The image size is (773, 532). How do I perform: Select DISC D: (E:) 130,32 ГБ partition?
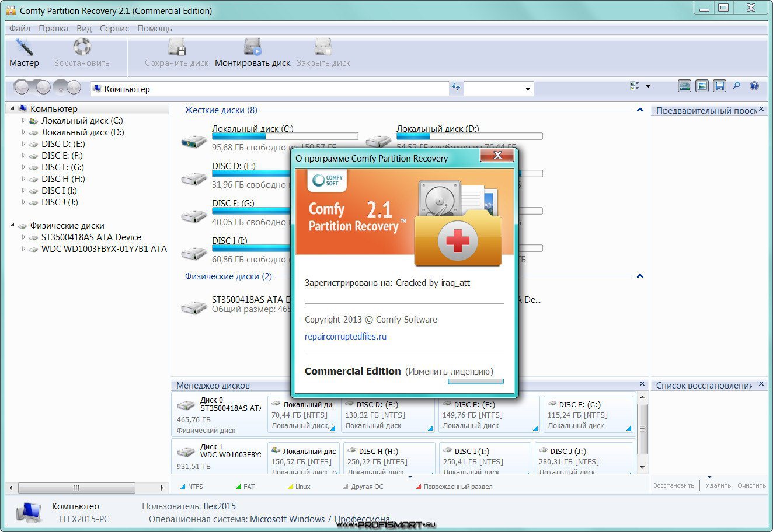[388, 415]
